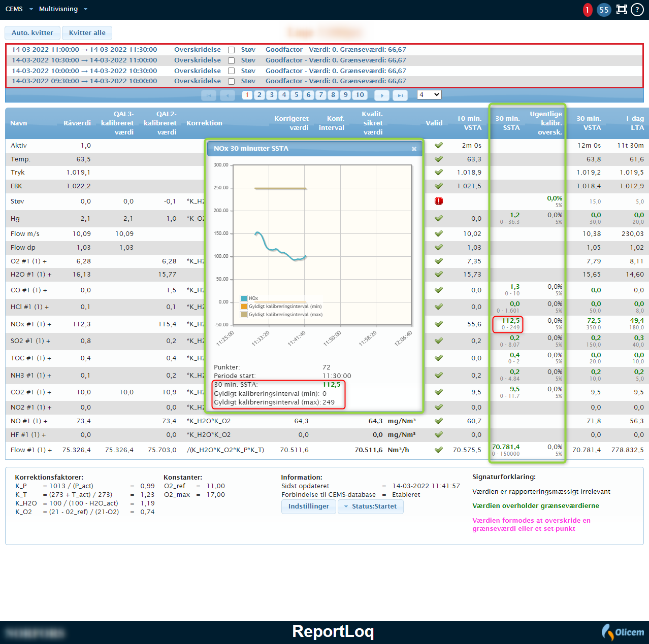649x644 pixels.
Task: Sort by the Navn column header
Action: click(19, 123)
